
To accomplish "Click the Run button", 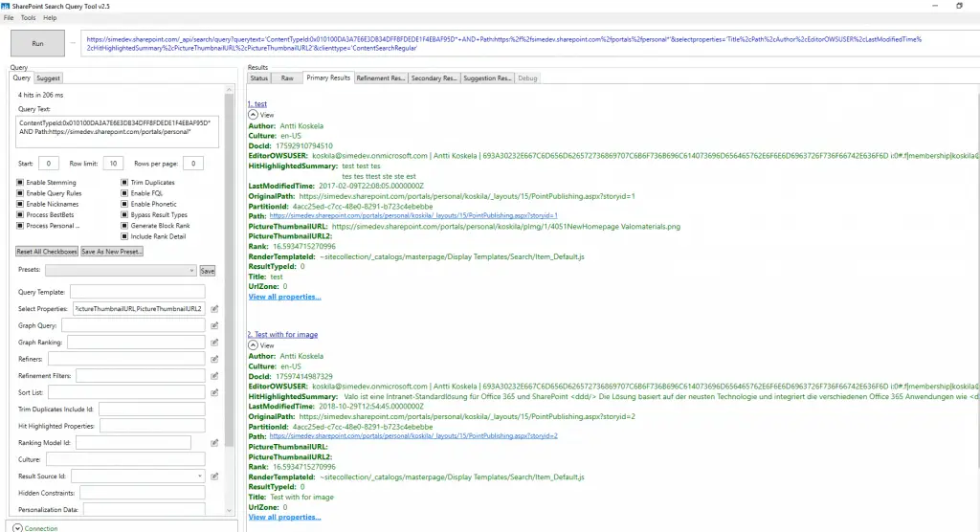I will [x=37, y=44].
